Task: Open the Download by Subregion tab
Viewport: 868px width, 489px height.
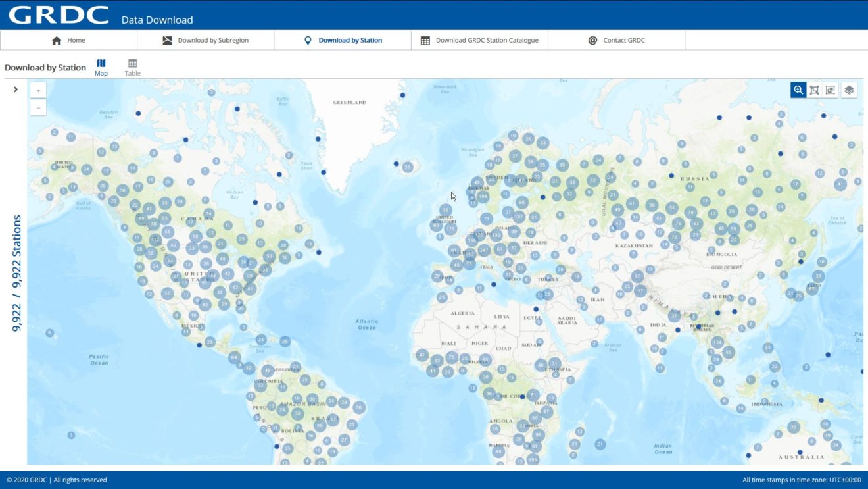Action: coord(206,41)
